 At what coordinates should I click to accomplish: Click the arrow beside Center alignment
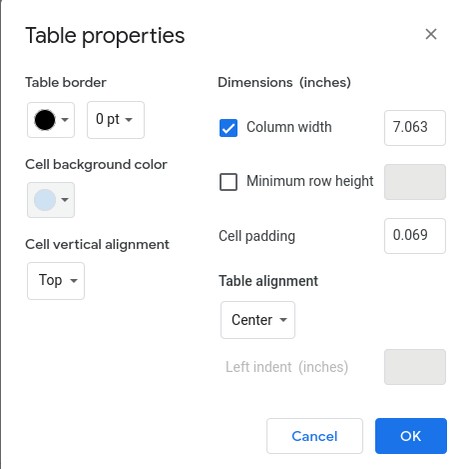[x=283, y=320]
